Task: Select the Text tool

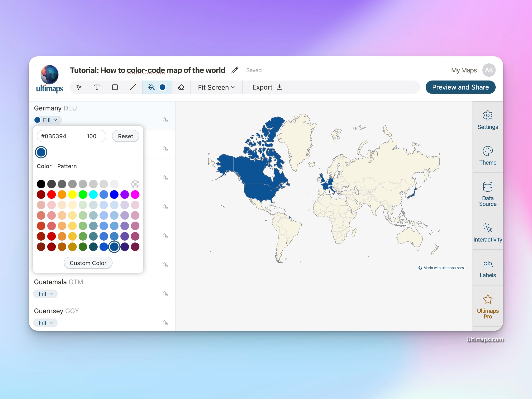Action: [x=97, y=87]
